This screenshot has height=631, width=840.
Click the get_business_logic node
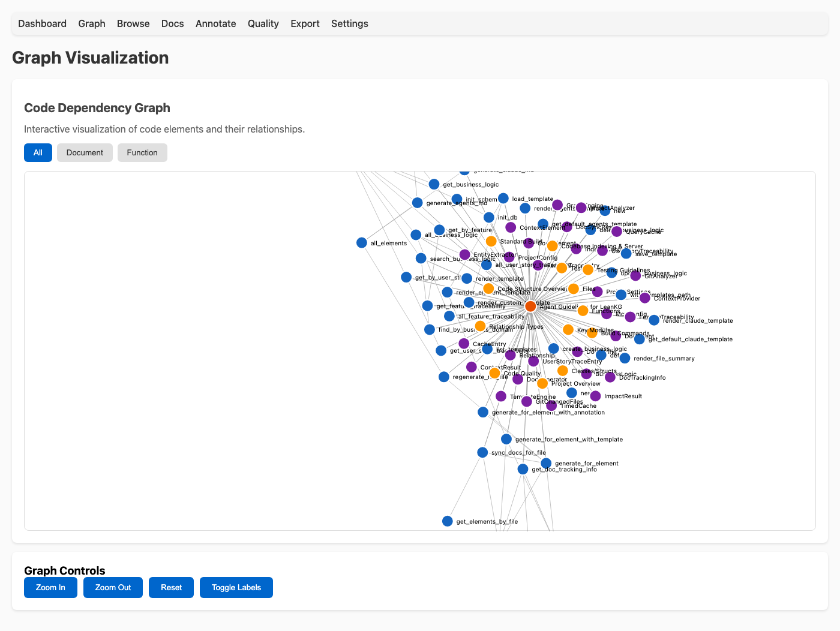[x=434, y=184]
